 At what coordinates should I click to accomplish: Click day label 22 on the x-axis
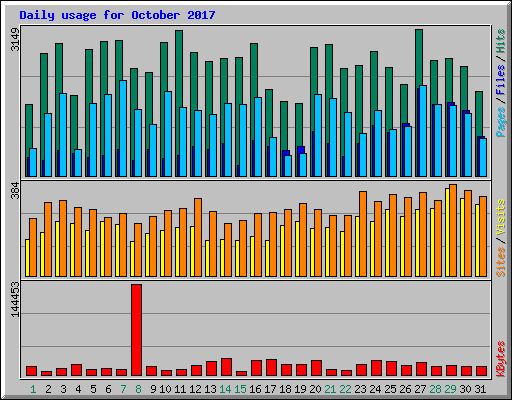click(345, 389)
